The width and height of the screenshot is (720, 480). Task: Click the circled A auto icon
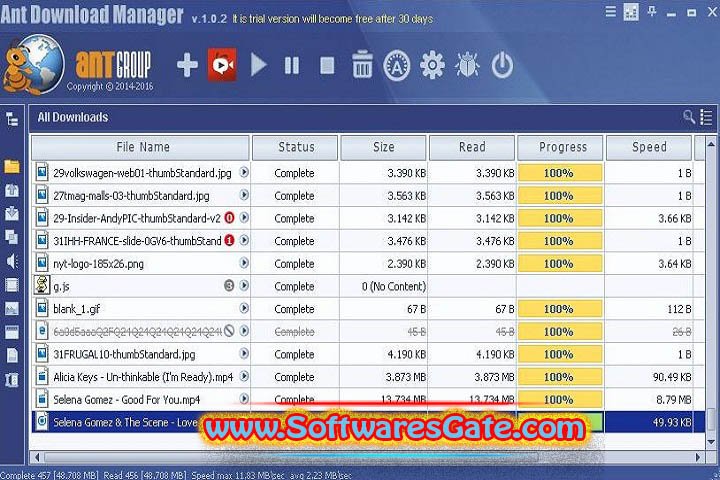coord(397,66)
